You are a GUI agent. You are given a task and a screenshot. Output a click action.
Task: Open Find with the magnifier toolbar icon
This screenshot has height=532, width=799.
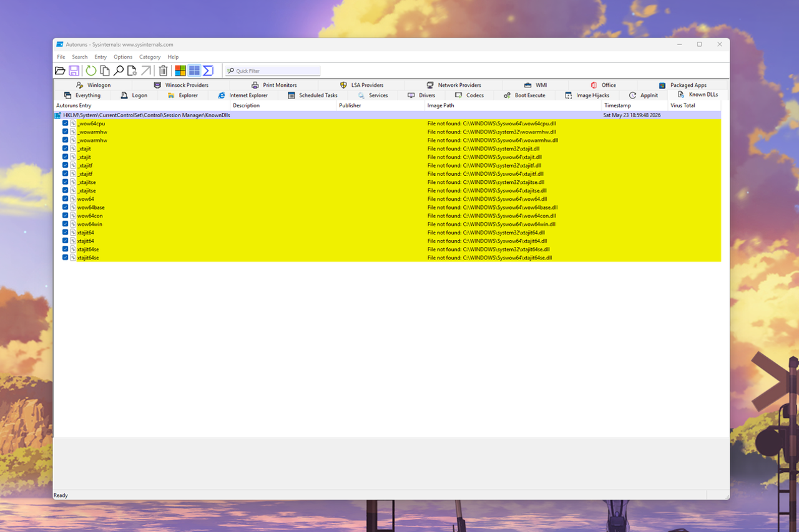point(119,70)
